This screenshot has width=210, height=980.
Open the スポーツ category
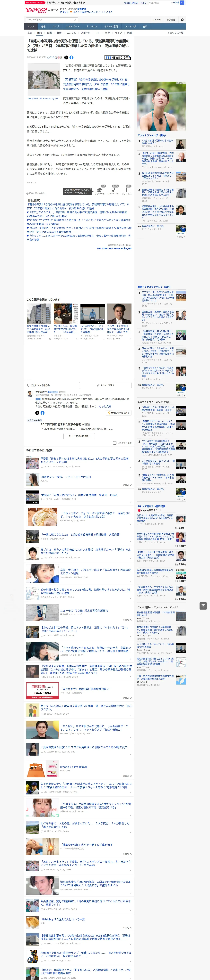coord(86,33)
